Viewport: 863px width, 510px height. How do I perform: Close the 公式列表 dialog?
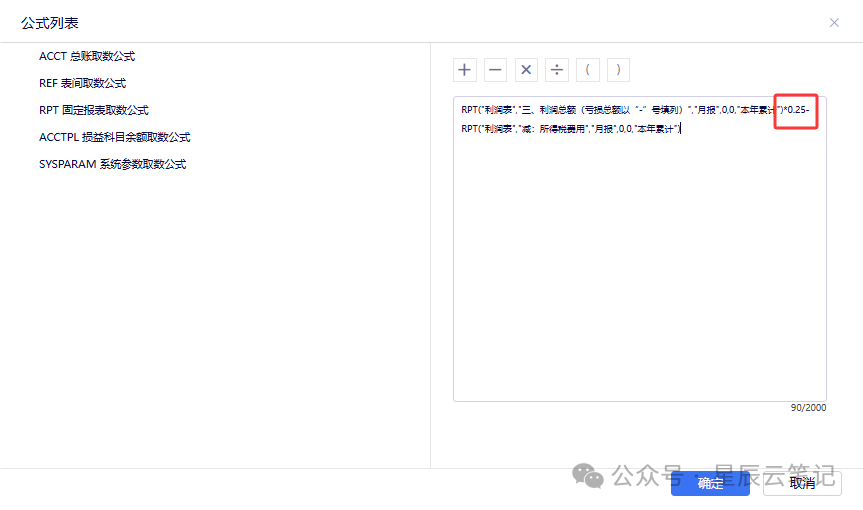(x=834, y=23)
